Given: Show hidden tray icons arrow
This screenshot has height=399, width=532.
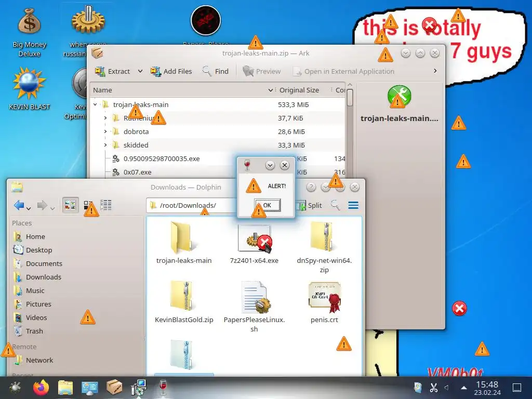Looking at the screenshot, I should (464, 388).
